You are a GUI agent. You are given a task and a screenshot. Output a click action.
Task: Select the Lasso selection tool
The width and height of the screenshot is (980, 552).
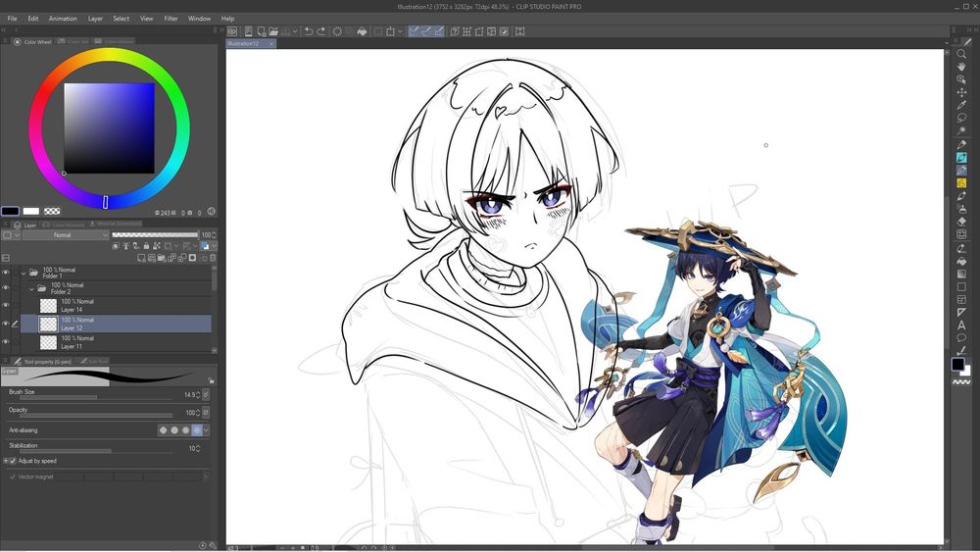961,118
